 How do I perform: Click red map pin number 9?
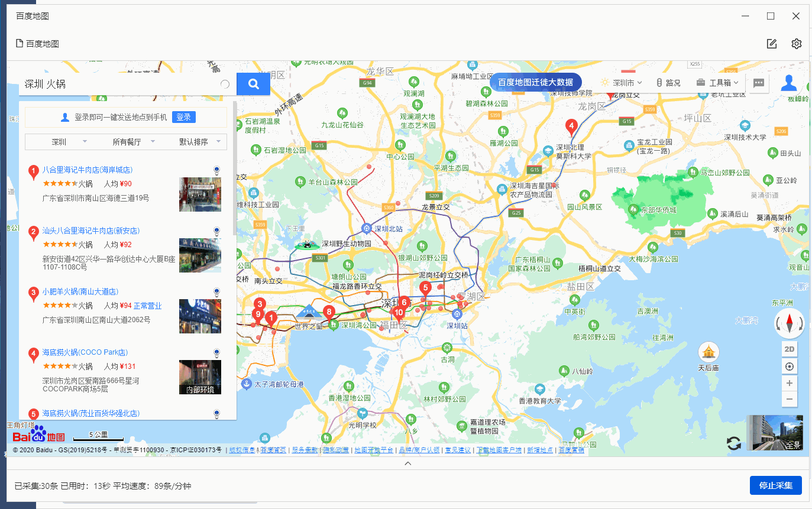pos(257,315)
